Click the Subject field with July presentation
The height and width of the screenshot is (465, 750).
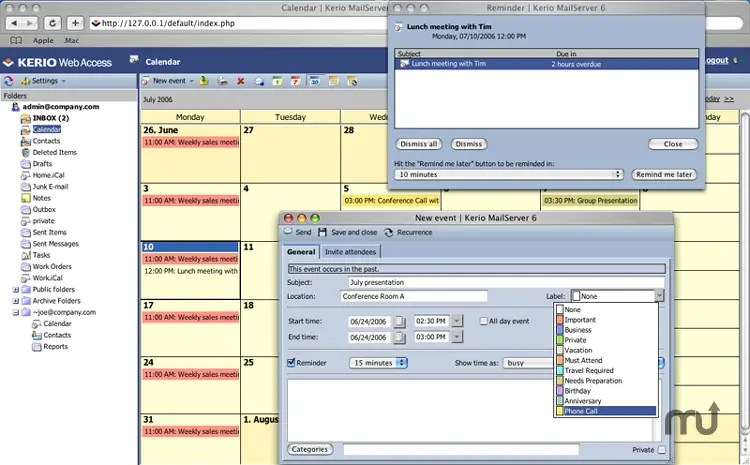(x=506, y=282)
